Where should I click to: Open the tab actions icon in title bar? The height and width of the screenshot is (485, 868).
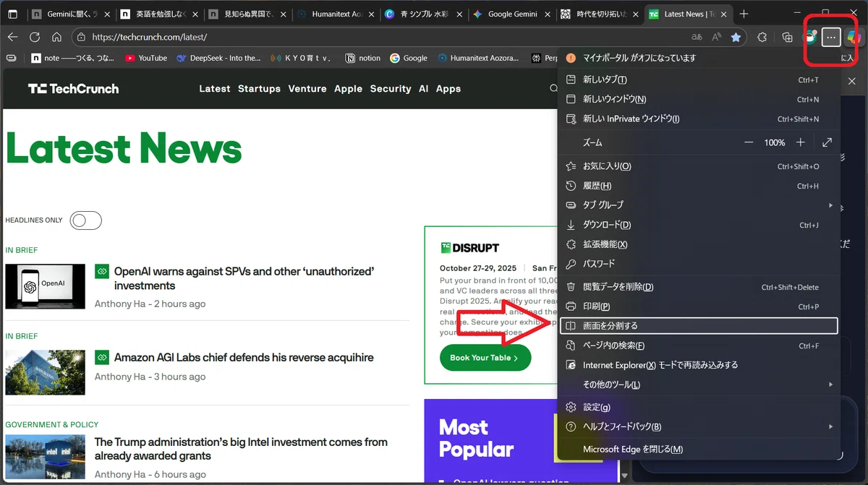coord(12,14)
